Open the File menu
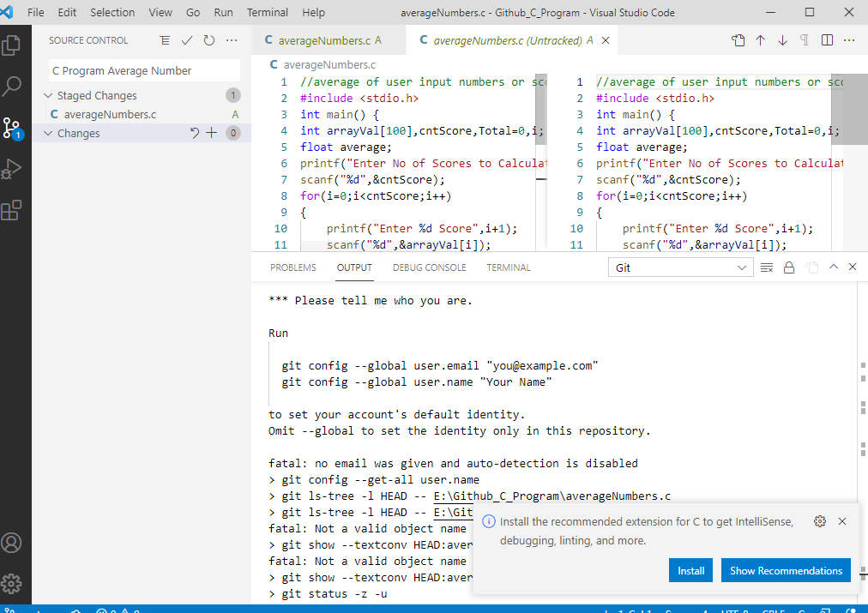Image resolution: width=868 pixels, height=613 pixels. [x=35, y=12]
